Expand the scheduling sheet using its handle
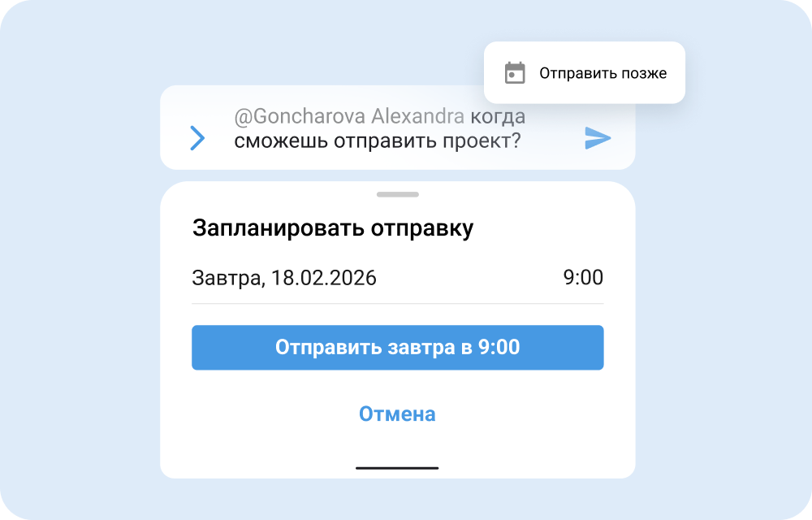The height and width of the screenshot is (520, 812). [398, 195]
